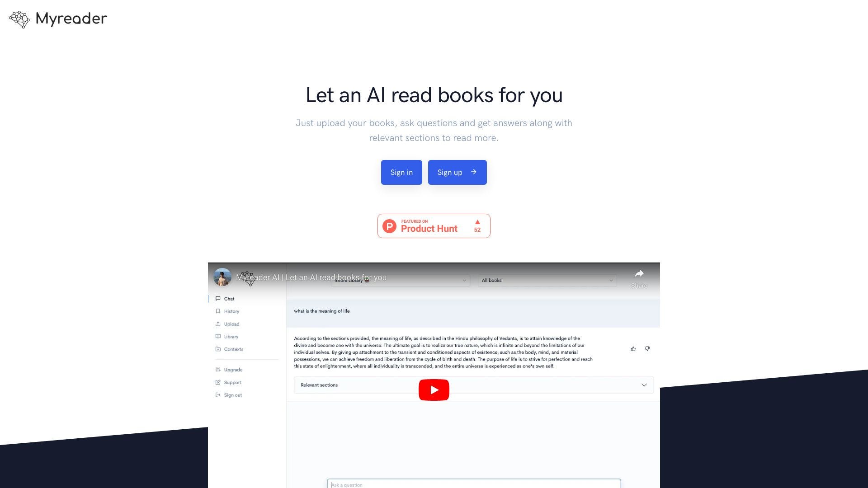The width and height of the screenshot is (868, 488).
Task: Click the Chat icon in sidebar
Action: coord(218,299)
